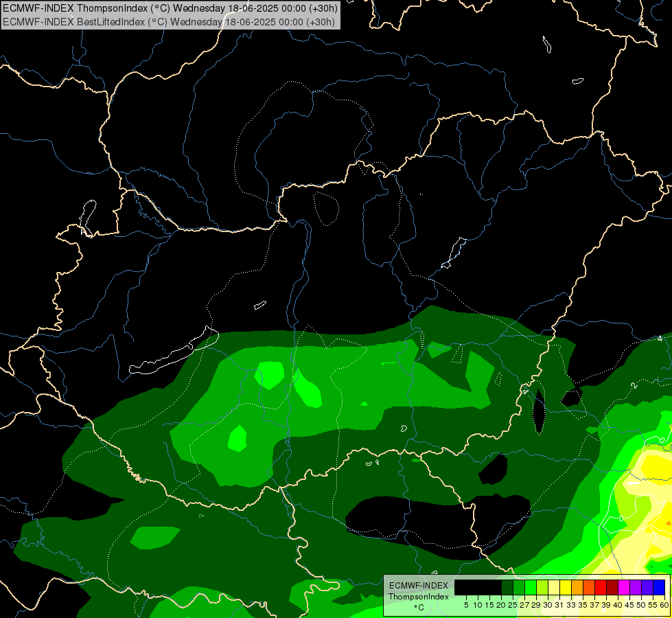Click the °C unit label in legend
The width and height of the screenshot is (672, 618).
419,607
